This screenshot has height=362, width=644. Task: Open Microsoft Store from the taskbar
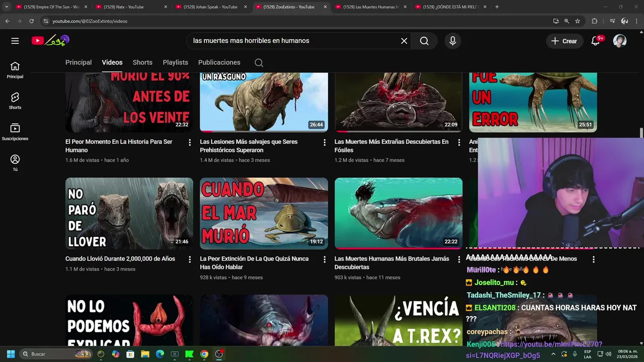point(130,354)
